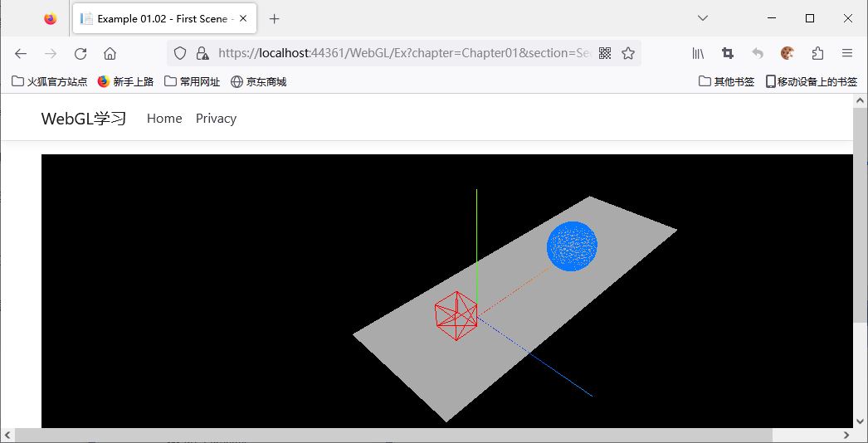The height and width of the screenshot is (443, 868).
Task: Click the localhost URL address field
Action: coord(404,53)
